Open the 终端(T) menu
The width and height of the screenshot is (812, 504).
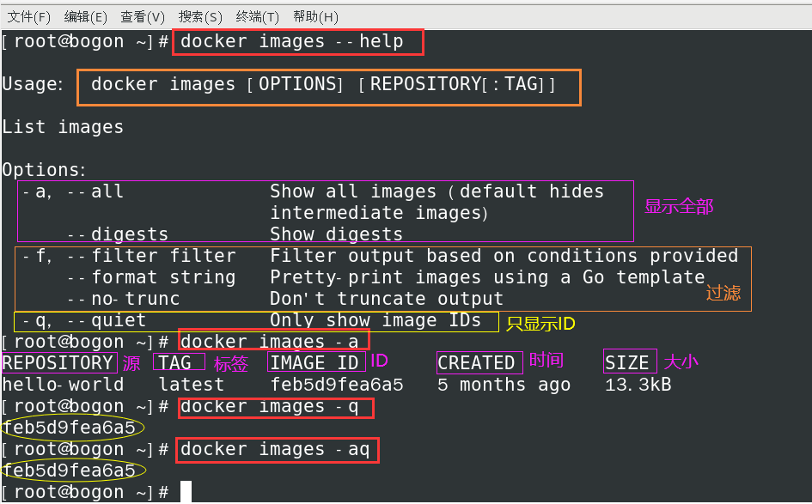(257, 17)
